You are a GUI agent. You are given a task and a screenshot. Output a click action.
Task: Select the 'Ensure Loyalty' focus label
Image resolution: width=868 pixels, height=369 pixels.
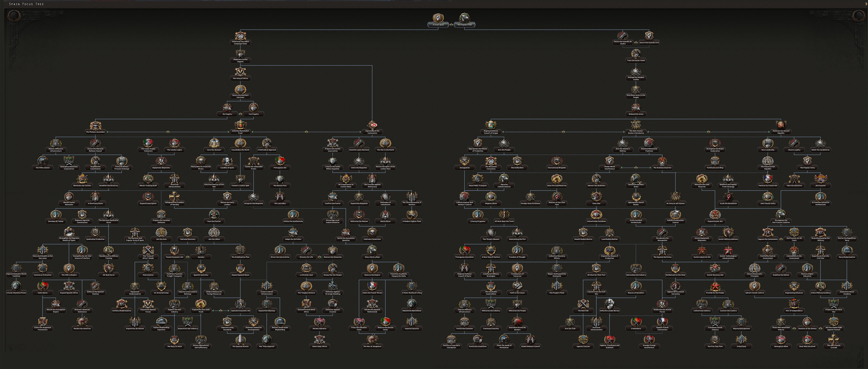(x=794, y=150)
